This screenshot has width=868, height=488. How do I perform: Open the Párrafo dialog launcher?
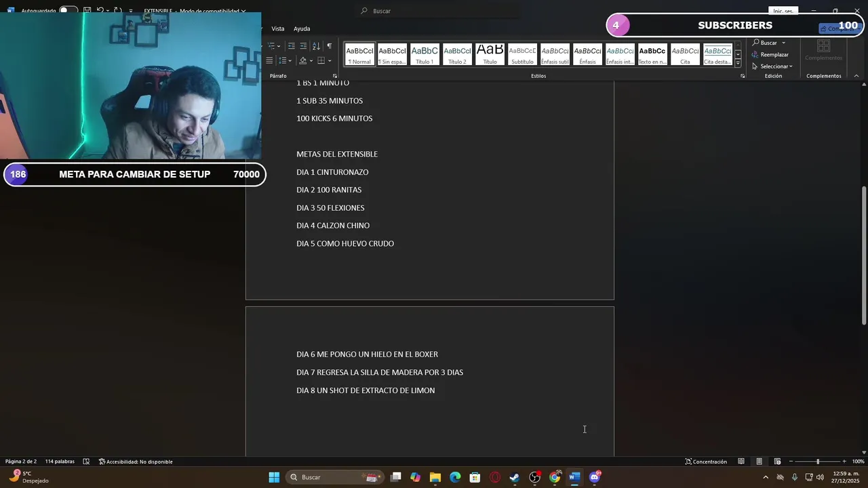(x=334, y=76)
